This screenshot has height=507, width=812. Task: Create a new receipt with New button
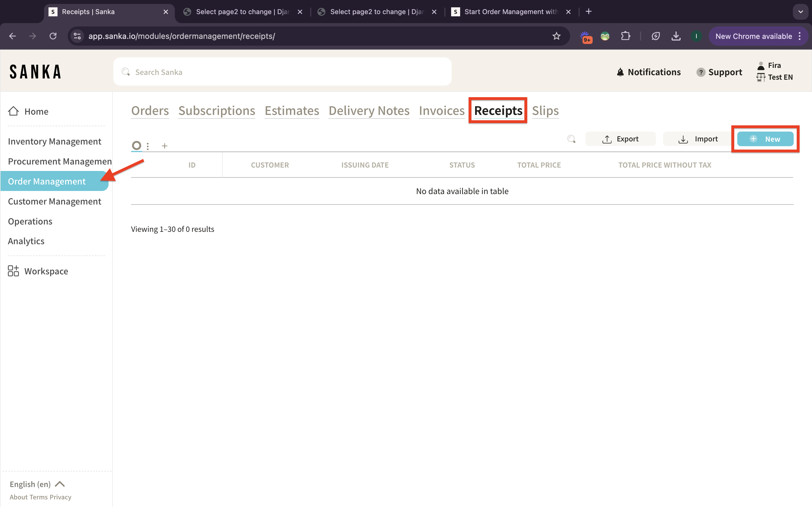[x=765, y=139]
